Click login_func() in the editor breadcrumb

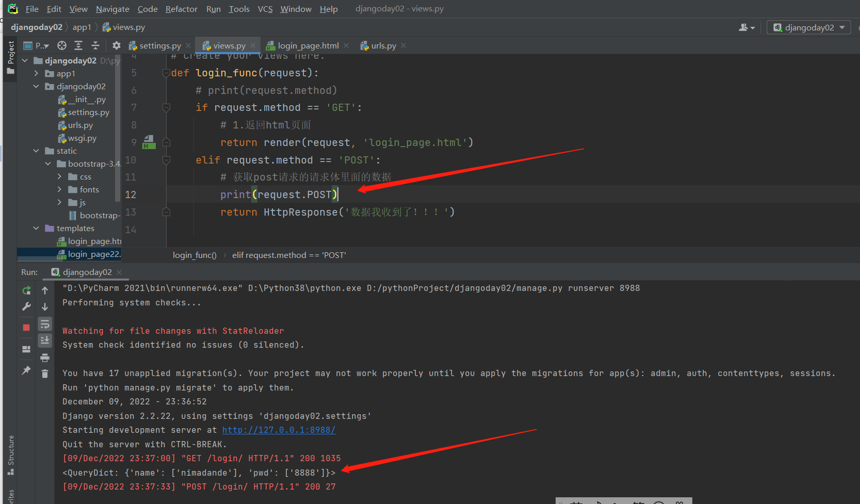[194, 255]
